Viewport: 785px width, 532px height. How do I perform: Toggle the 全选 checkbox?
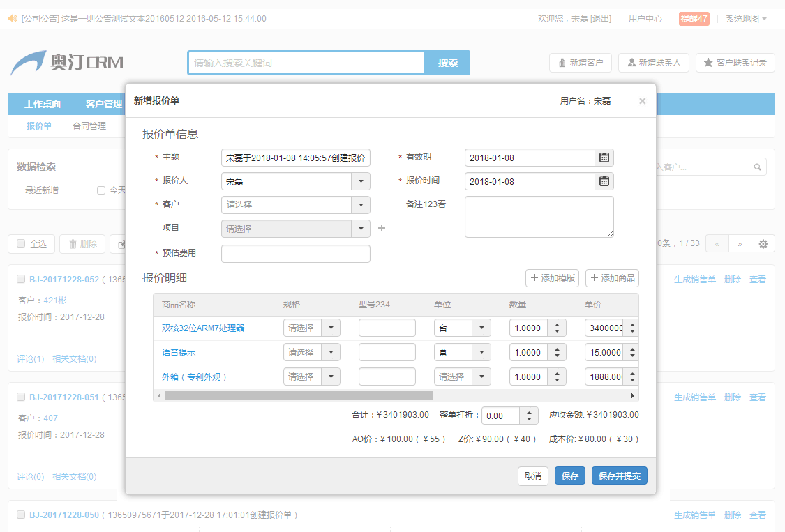tap(21, 243)
